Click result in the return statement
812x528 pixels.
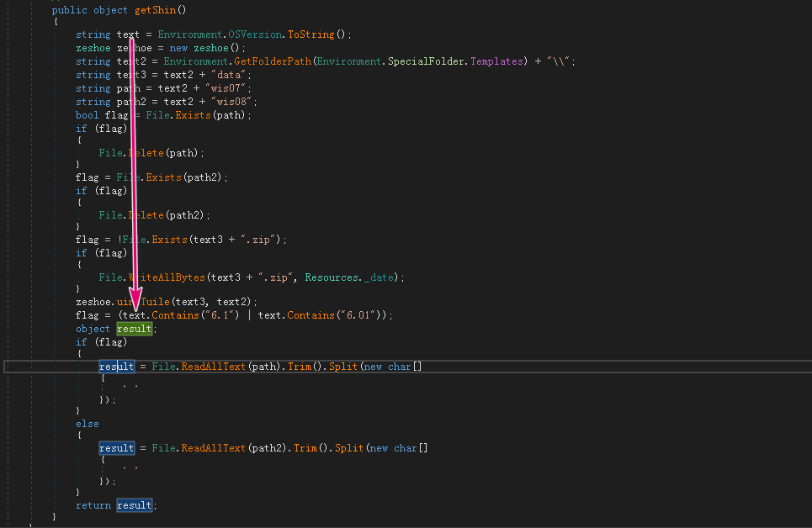click(134, 505)
